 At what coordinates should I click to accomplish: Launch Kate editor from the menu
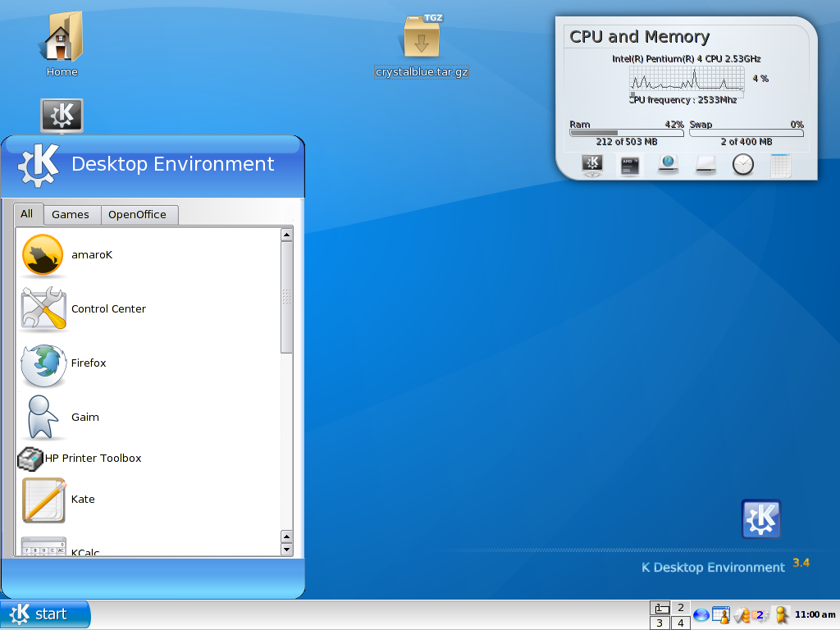point(149,500)
